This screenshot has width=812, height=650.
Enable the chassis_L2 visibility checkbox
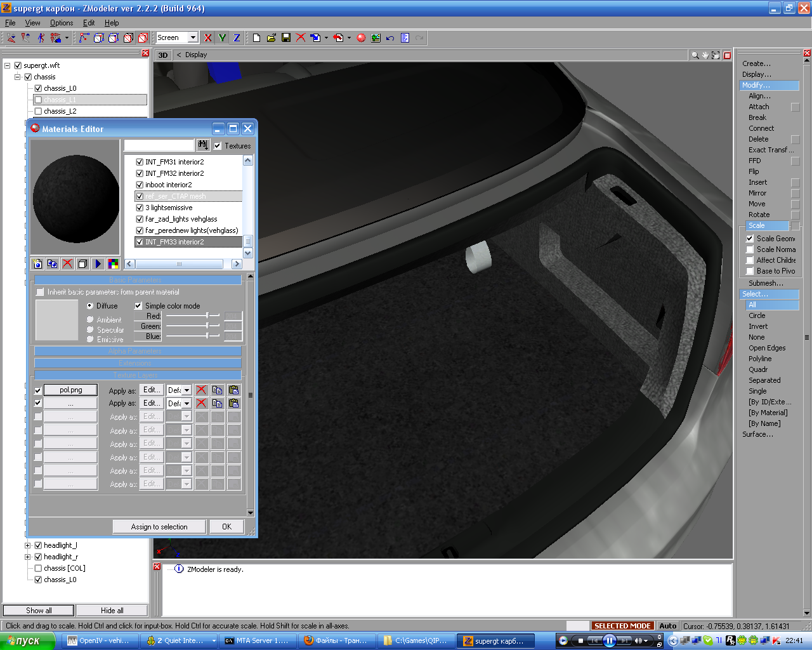coord(38,111)
